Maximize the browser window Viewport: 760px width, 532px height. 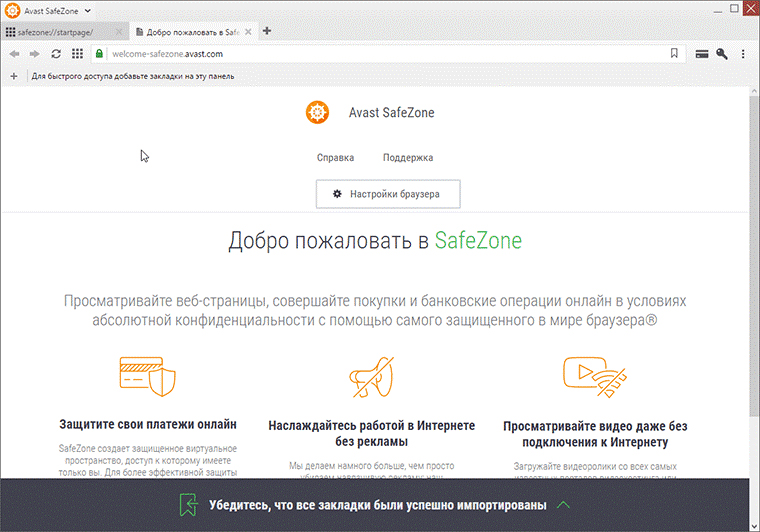(734, 9)
